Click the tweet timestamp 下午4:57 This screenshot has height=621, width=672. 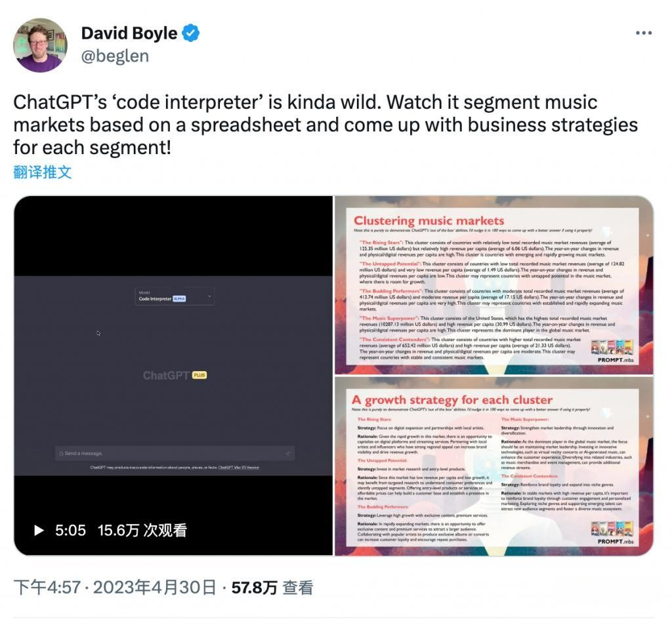tap(47, 588)
